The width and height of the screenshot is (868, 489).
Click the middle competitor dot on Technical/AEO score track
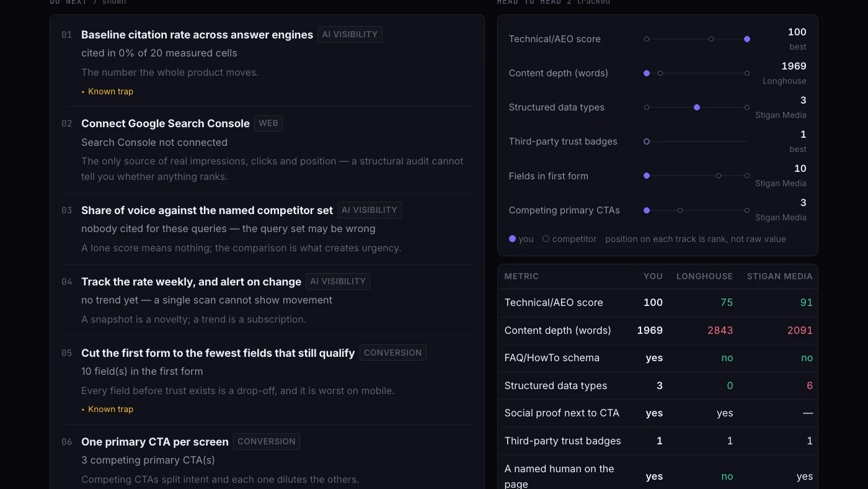coord(711,39)
